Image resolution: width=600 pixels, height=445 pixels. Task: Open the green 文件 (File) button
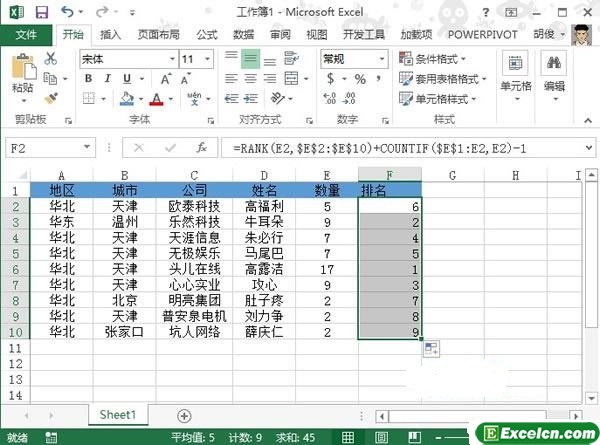tap(26, 34)
